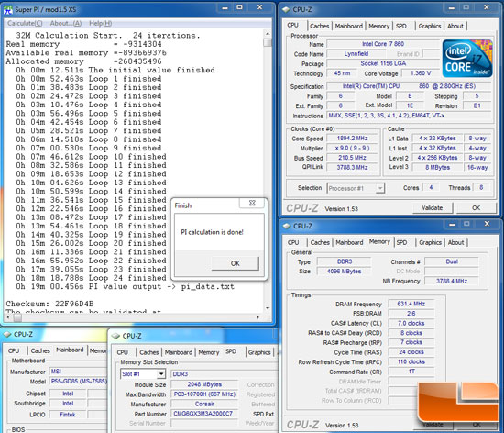
Task: Select CPU tab in SPD CPU-Z window
Action: pyautogui.click(x=123, y=352)
